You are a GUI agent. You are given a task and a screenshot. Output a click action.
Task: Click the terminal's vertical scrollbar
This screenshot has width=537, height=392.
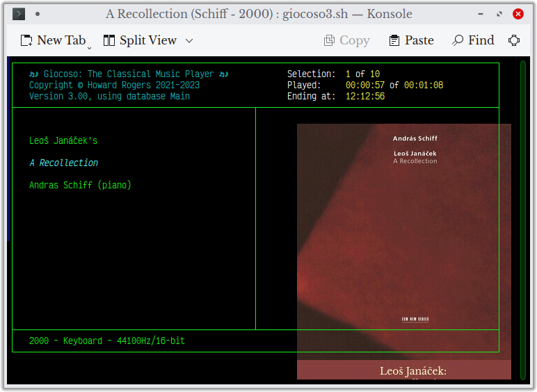pos(522,209)
